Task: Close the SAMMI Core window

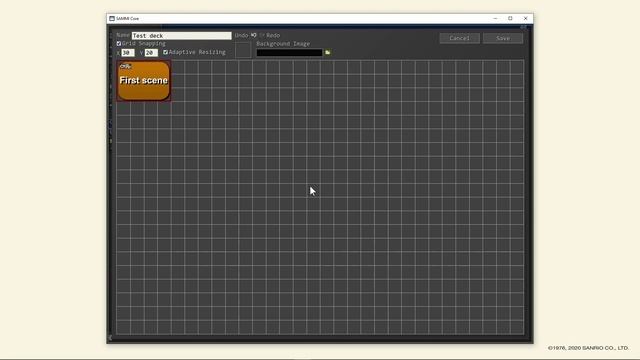Action: click(x=525, y=18)
